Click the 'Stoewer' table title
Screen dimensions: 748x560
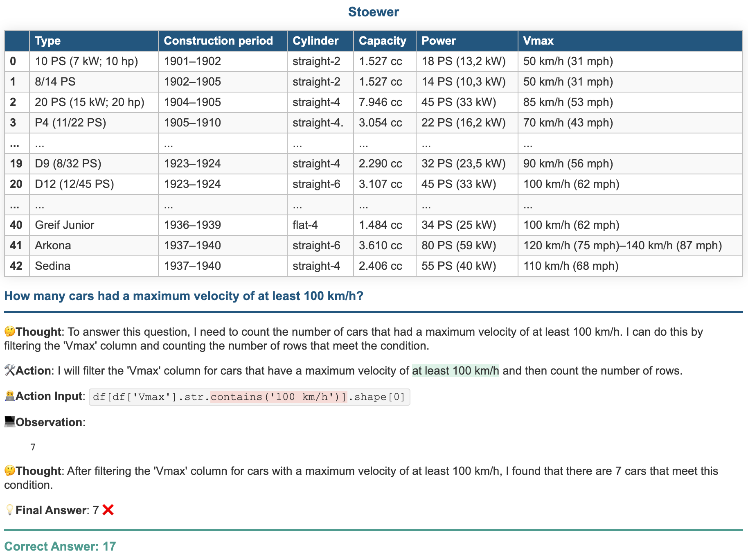(x=374, y=12)
